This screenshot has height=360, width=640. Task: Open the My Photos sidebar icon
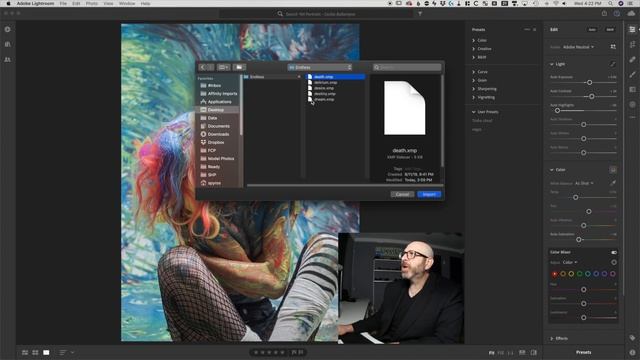pos(7,44)
